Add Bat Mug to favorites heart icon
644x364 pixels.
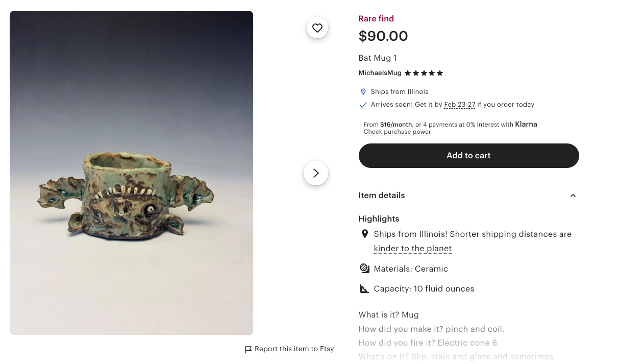click(317, 28)
